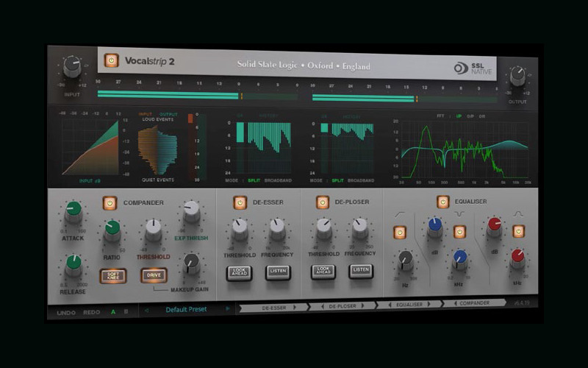Toggle the Soft Knee button
This screenshot has height=368, width=588.
click(113, 275)
